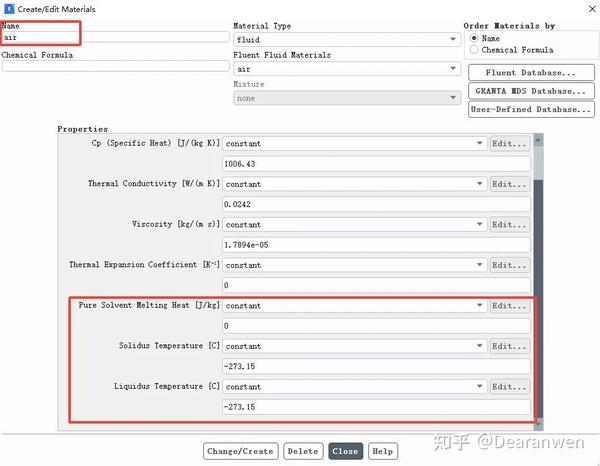Close the Create/Edit Materials window with X
Viewport: 600px width, 466px height.
pos(592,9)
